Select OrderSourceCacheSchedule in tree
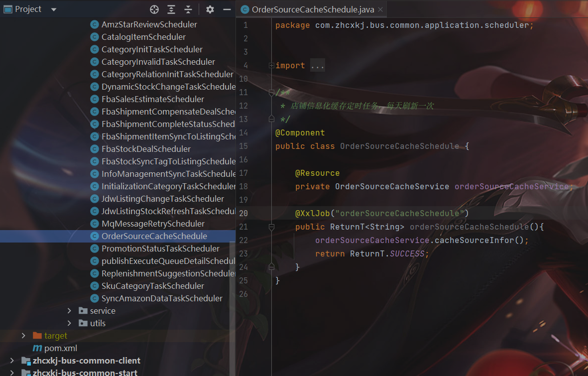This screenshot has height=376, width=588. coord(154,236)
